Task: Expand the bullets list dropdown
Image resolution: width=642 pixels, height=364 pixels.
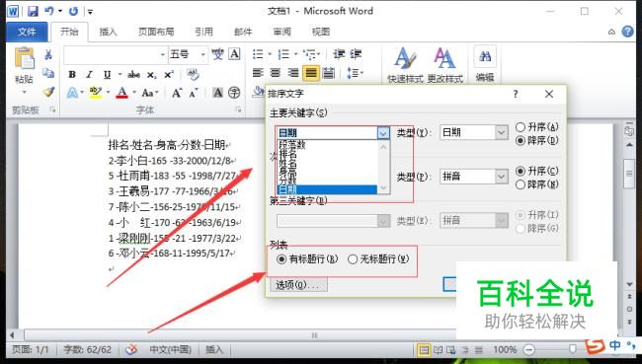Action: point(270,54)
